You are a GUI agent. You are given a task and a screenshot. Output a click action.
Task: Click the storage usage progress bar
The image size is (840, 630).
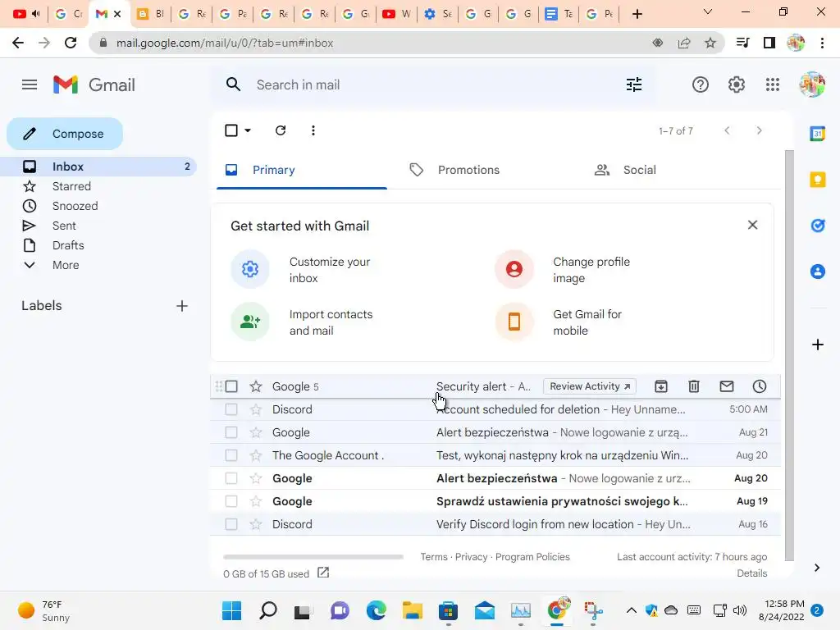(x=313, y=557)
